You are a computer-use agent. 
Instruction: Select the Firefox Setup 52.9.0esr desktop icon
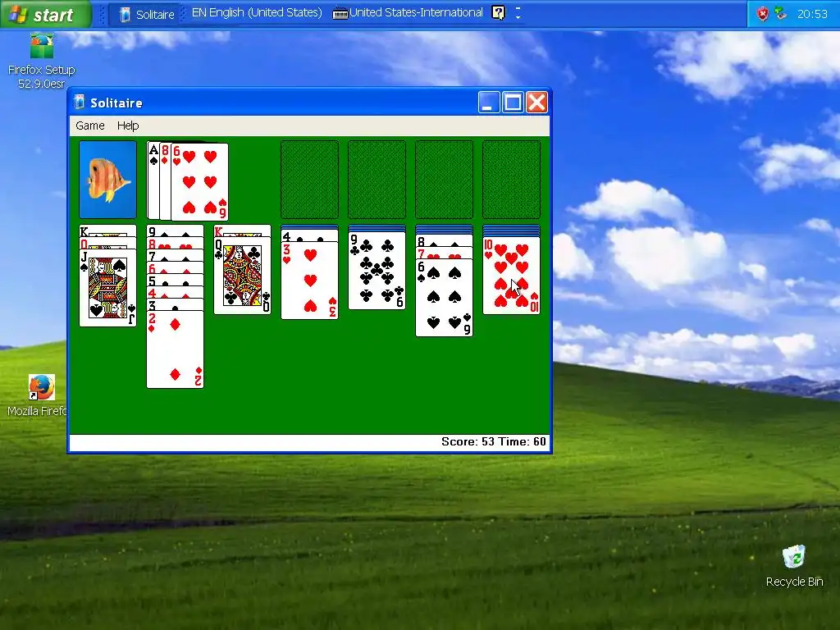coord(42,62)
